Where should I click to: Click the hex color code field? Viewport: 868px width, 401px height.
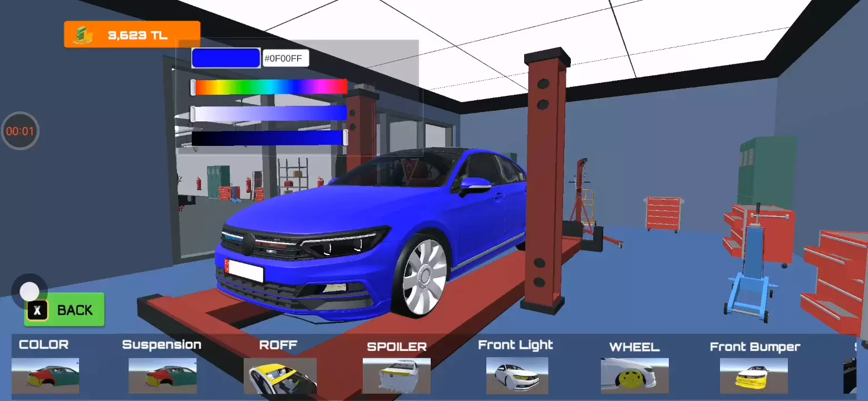(x=285, y=58)
